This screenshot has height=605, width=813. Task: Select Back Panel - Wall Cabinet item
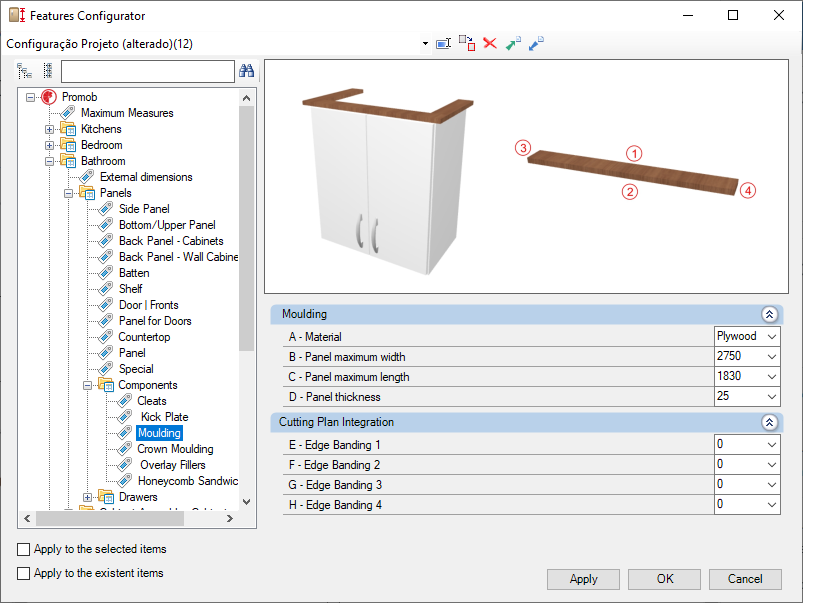pyautogui.click(x=178, y=257)
